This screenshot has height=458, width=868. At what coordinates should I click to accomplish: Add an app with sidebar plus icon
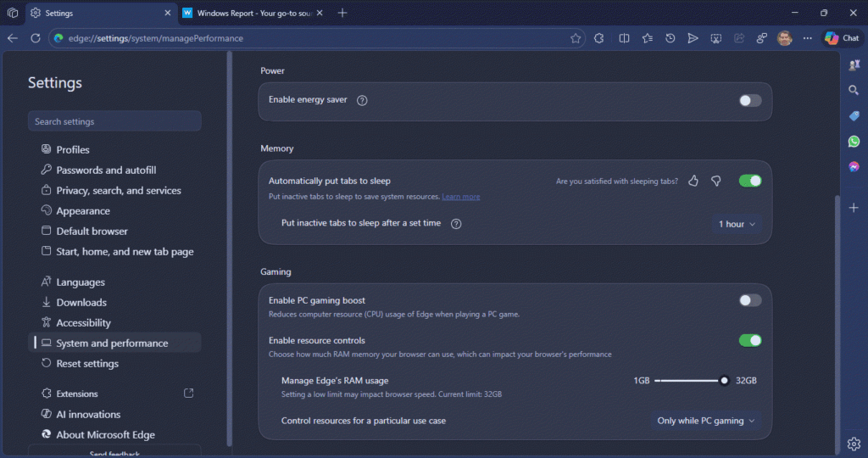click(x=854, y=208)
